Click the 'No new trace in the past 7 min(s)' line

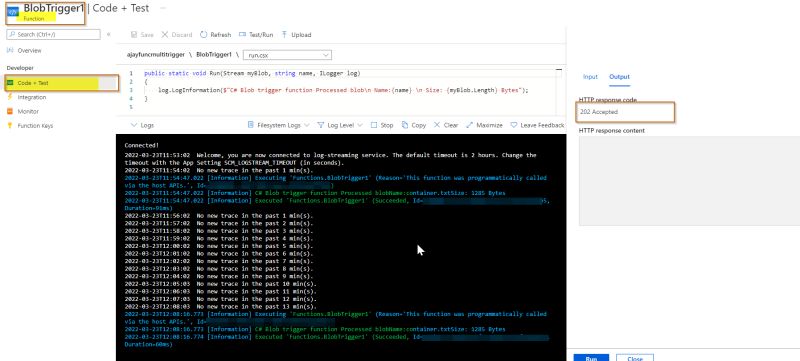pyautogui.click(x=219, y=262)
